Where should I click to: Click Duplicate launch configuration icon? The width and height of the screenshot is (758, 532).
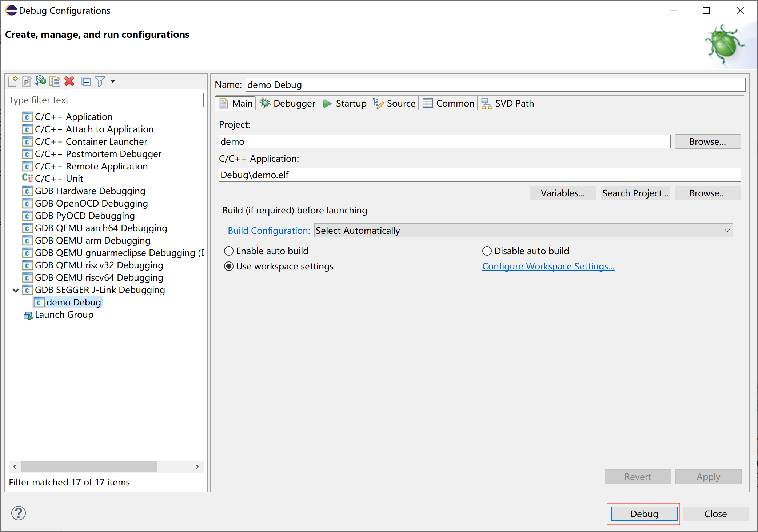[x=55, y=81]
